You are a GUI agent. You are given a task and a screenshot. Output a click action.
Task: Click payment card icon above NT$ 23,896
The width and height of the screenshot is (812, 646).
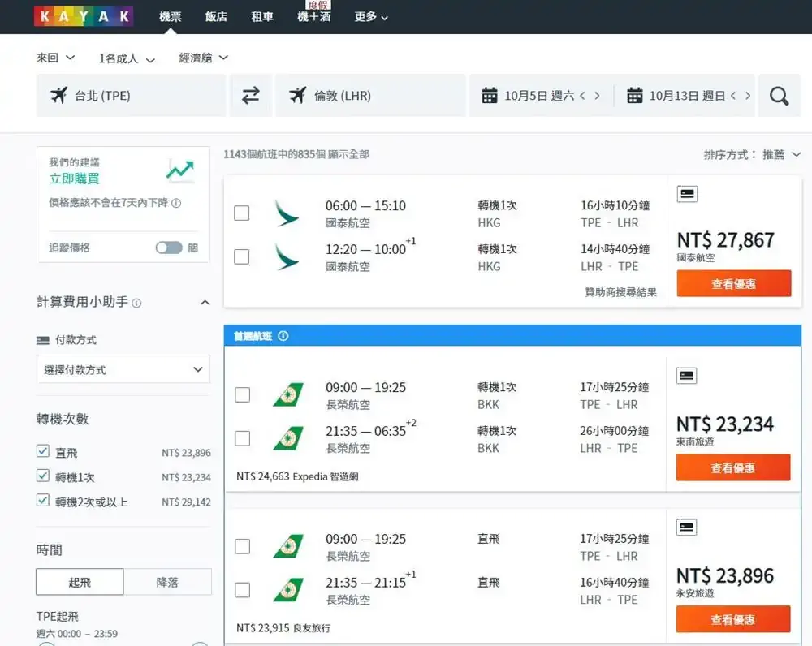687,527
